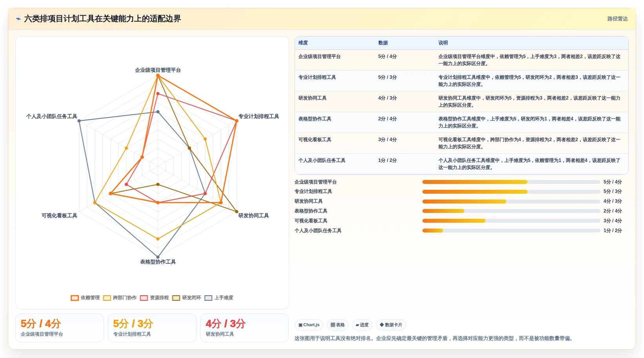644x358 pixels.
Task: Click the 表格型协作工具 radar axis label
Action: (158, 262)
